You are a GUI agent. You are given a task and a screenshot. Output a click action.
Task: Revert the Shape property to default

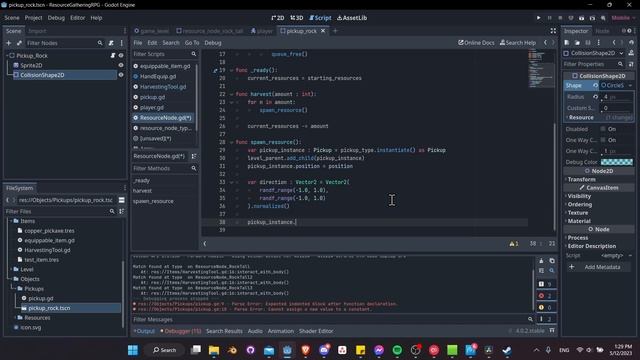[596, 85]
